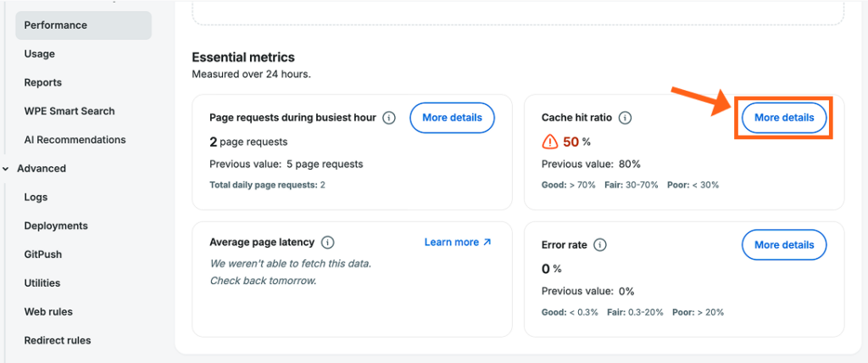Navigate to Deployments
Screen dimensions: 868x363
click(56, 226)
